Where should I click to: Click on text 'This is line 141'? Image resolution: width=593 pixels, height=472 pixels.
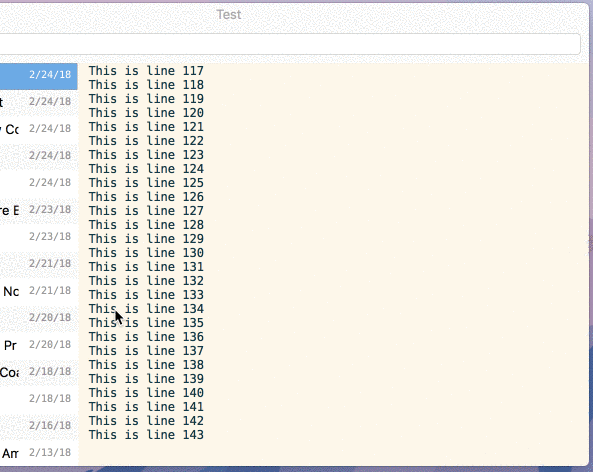[146, 407]
